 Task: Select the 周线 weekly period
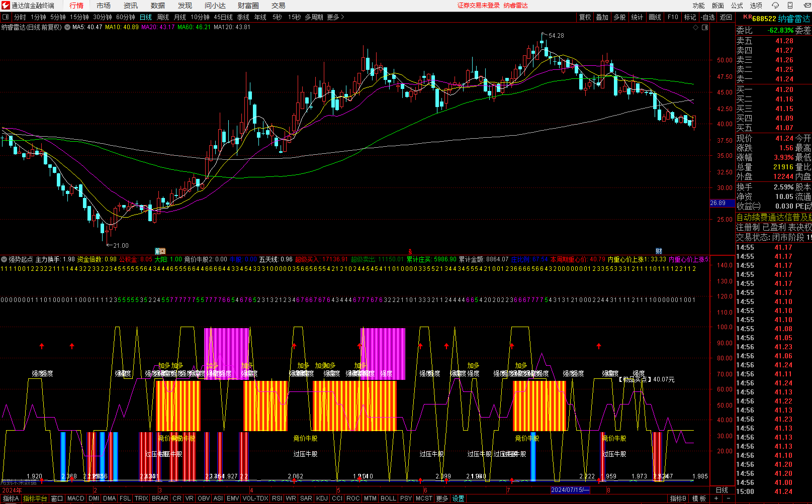[x=163, y=17]
